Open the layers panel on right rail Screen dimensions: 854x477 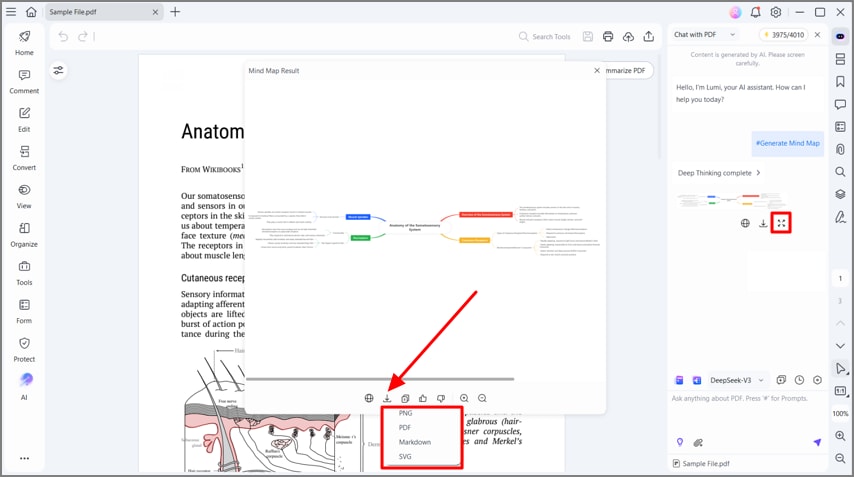coord(840,194)
